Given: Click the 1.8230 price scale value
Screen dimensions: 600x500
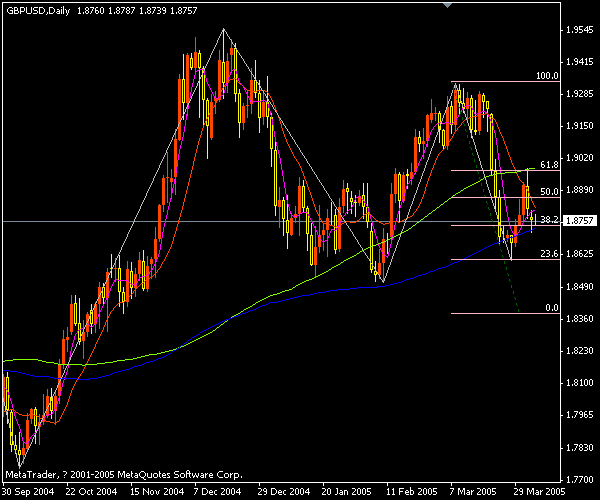Looking at the screenshot, I should coord(579,350).
